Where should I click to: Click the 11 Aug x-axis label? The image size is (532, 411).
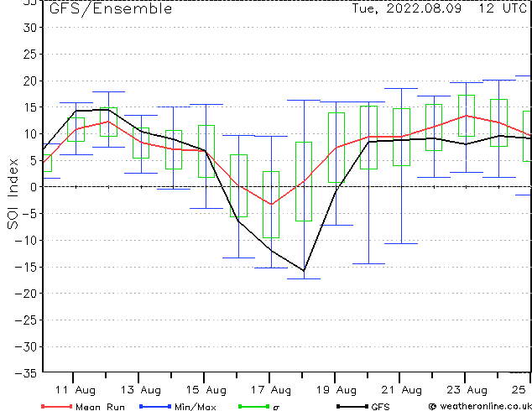(75, 390)
